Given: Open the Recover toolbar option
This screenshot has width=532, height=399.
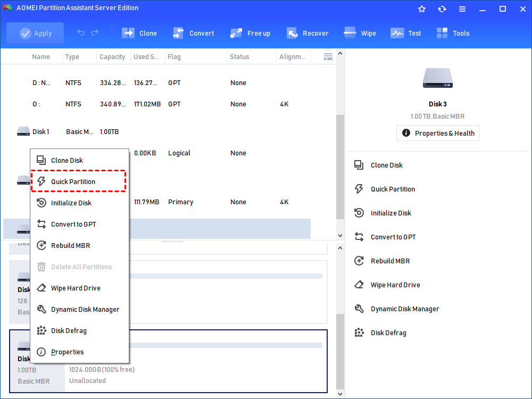Looking at the screenshot, I should [x=307, y=33].
